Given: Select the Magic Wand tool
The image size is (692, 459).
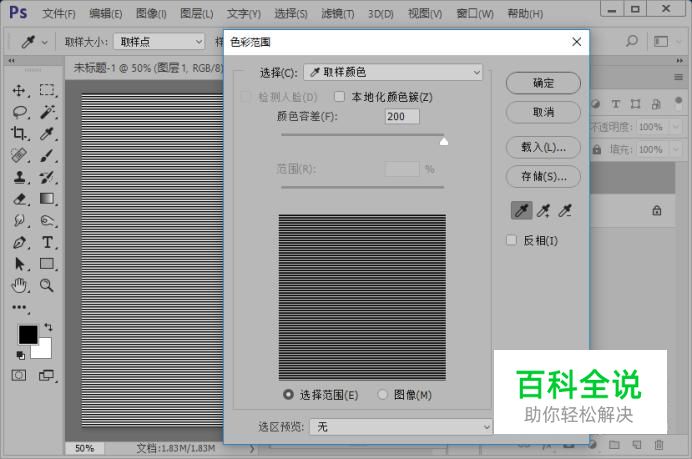Looking at the screenshot, I should coord(47,112).
